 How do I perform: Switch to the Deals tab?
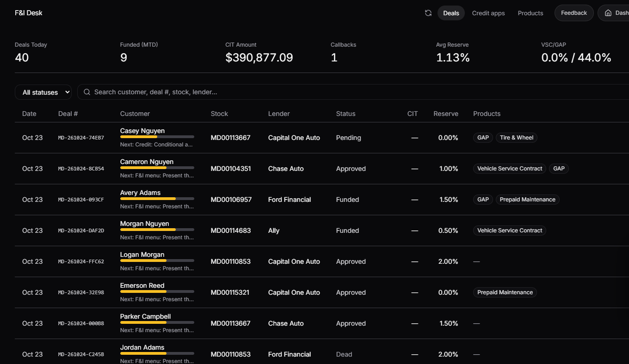451,13
